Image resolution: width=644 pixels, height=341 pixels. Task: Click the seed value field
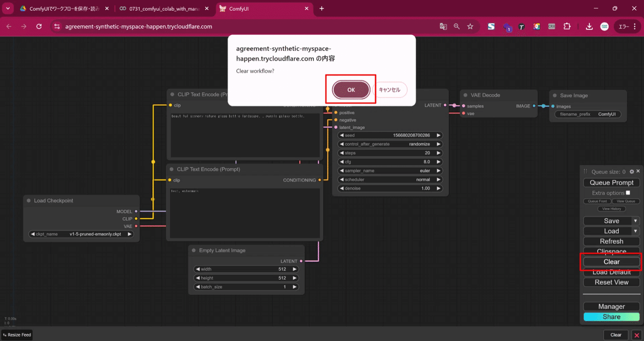[390, 136]
